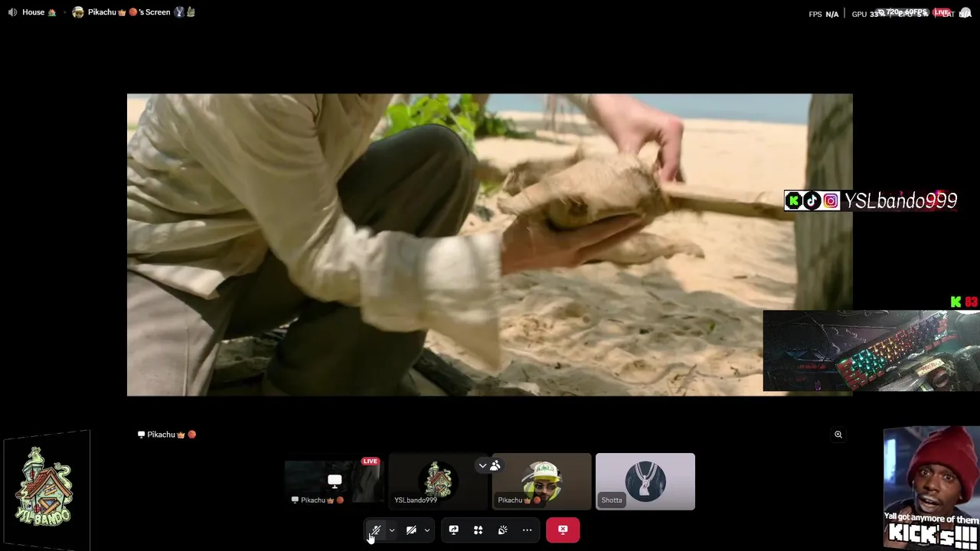Collapse the participants strip chevron
Image resolution: width=980 pixels, height=551 pixels.
click(x=482, y=465)
